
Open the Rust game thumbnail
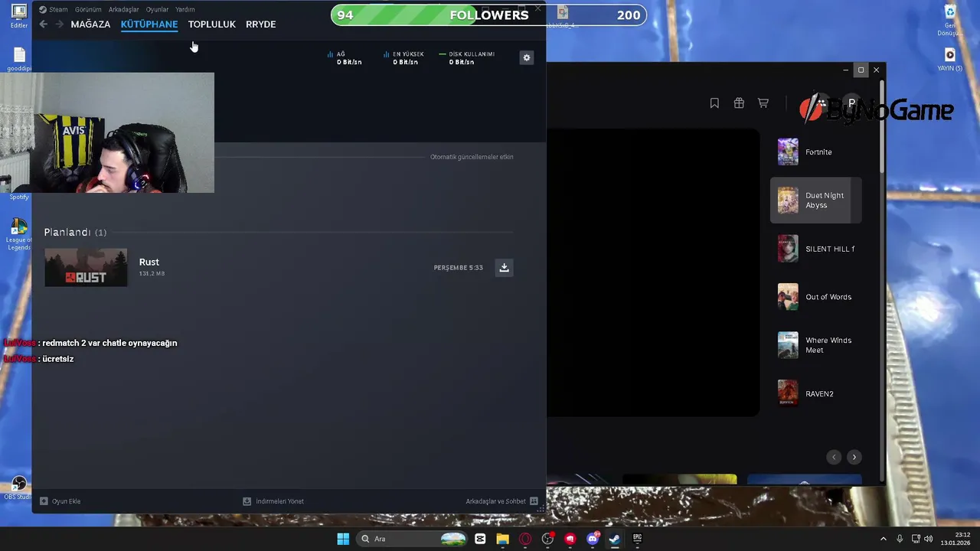[x=86, y=267]
